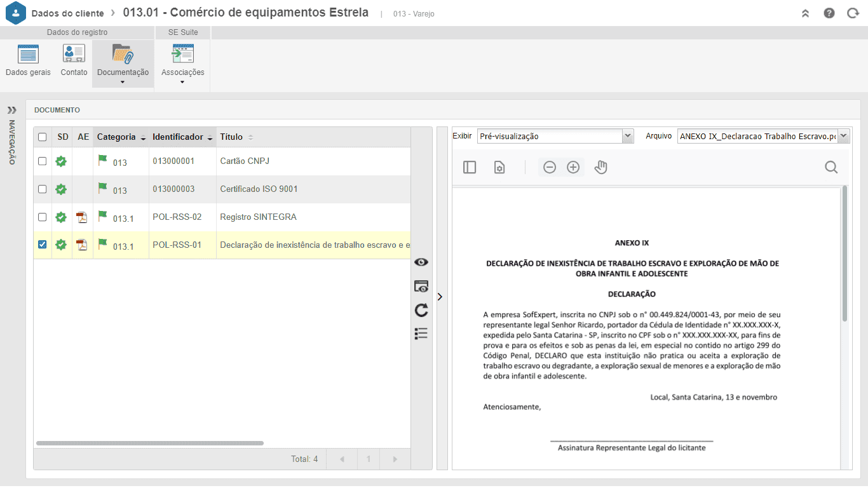Screen dimensions: 868x488
Task: Select the hand pan tool in viewer
Action: [x=600, y=167]
